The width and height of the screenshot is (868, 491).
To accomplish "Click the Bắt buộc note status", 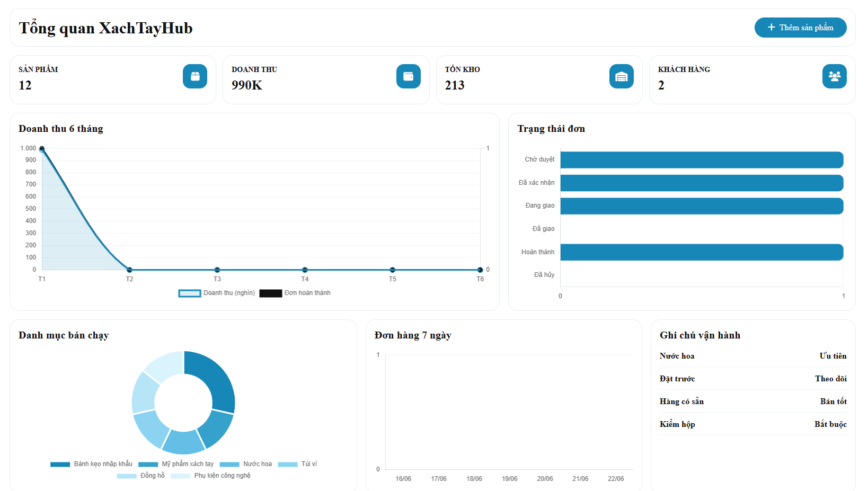I will coord(830,424).
